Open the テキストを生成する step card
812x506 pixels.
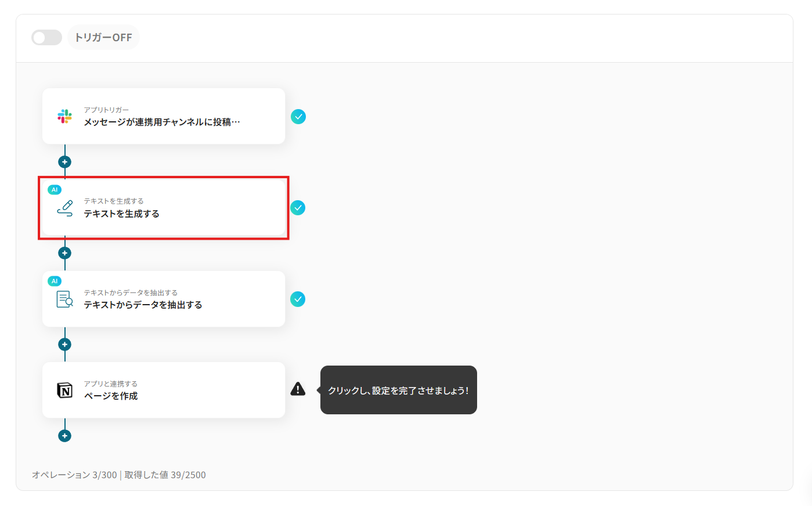click(164, 208)
